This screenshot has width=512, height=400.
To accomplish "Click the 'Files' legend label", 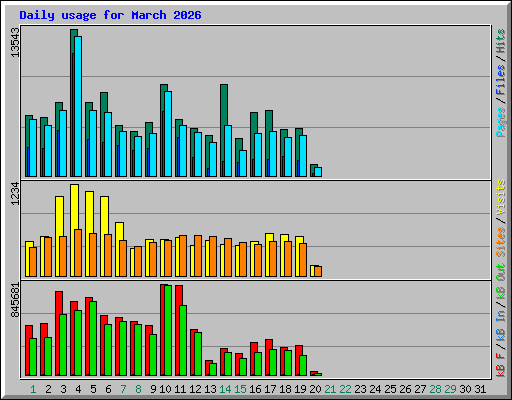I will 501,80.
